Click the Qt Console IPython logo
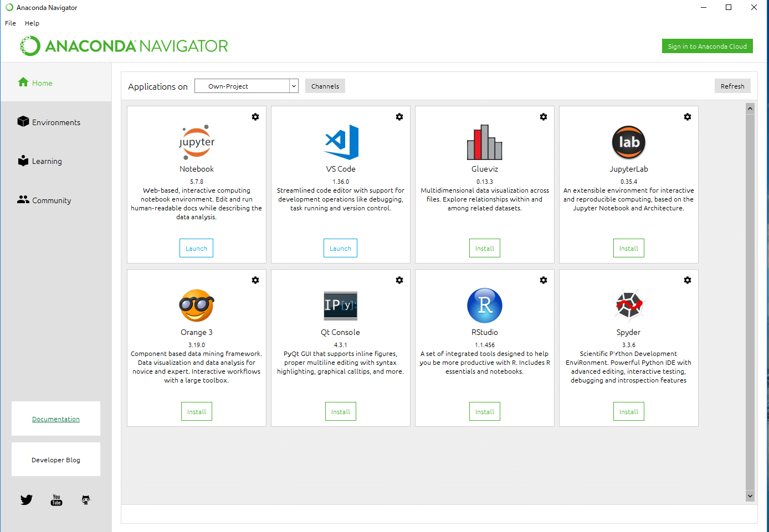Viewport: 769px width, 532px height. coord(341,306)
